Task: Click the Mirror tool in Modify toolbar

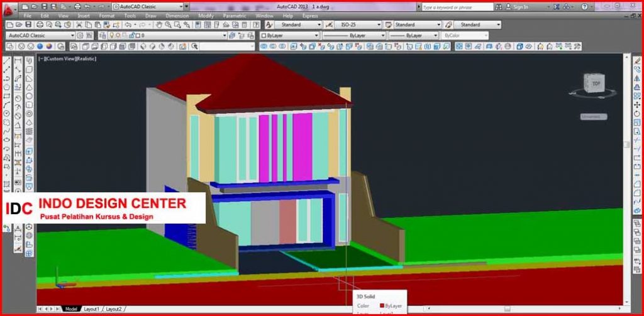Action: [637, 78]
